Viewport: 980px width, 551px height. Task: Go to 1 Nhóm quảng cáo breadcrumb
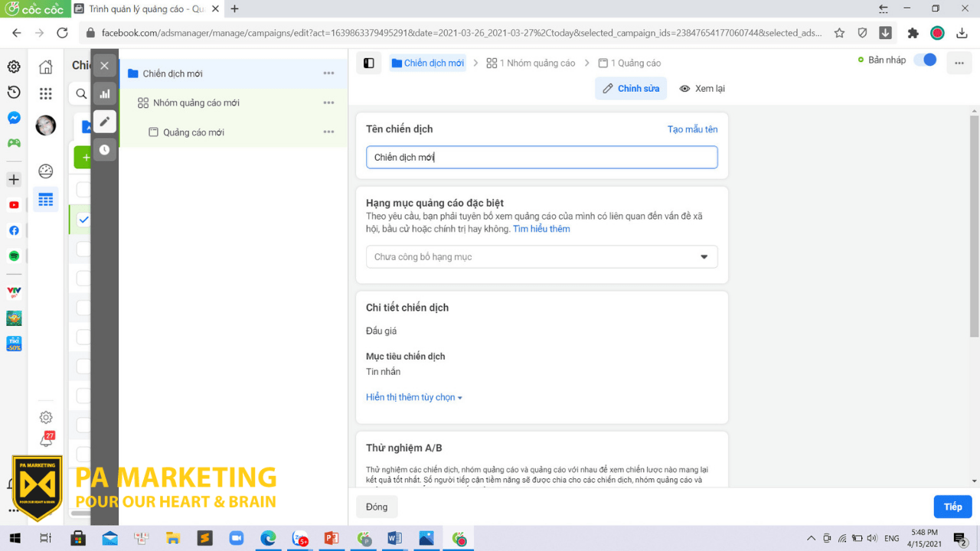pos(531,64)
